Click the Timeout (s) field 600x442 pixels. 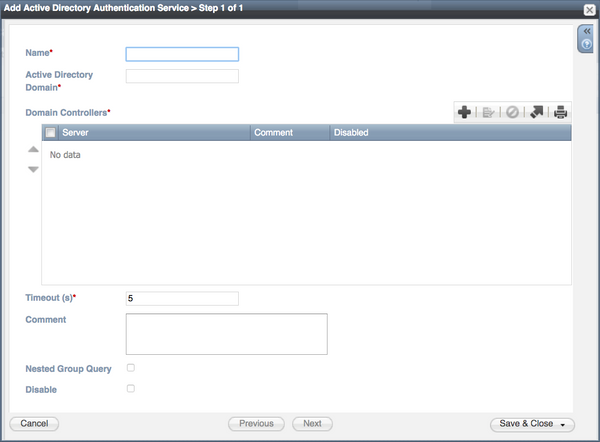[182, 298]
